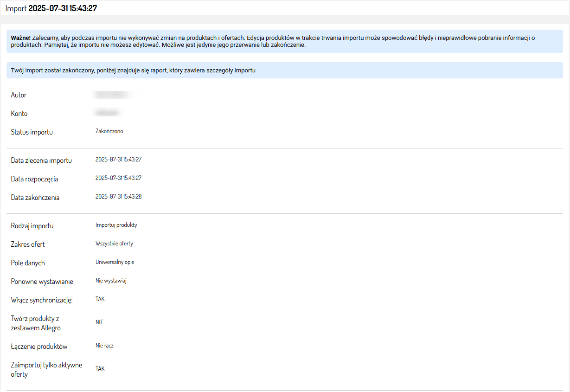
Task: Select the "Zakończono" import status value
Action: tap(109, 131)
